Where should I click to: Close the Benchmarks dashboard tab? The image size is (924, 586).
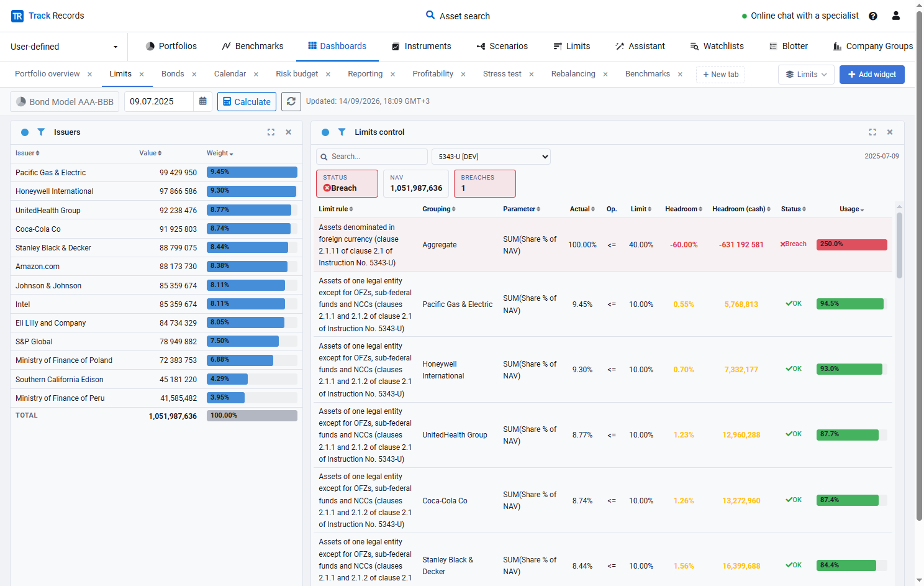coord(680,75)
